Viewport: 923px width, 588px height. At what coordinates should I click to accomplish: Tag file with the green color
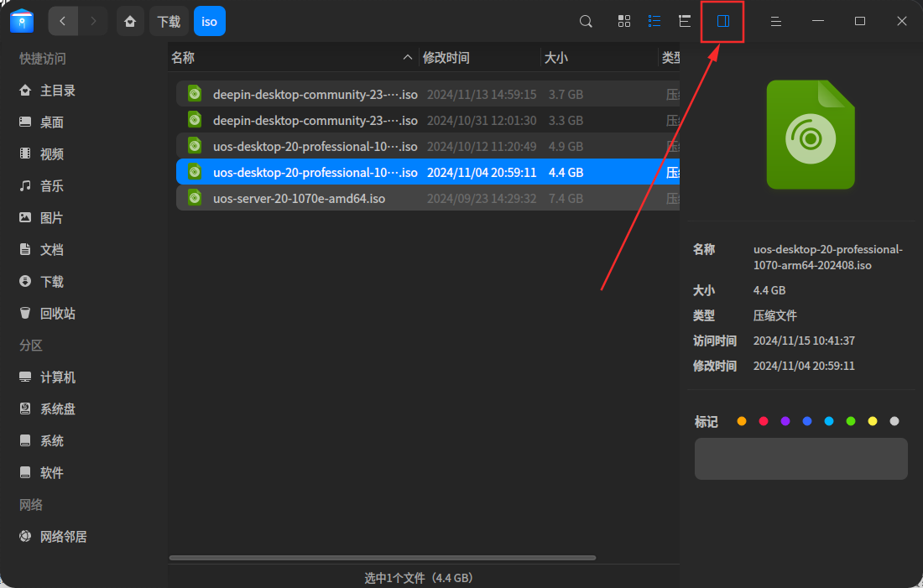851,421
